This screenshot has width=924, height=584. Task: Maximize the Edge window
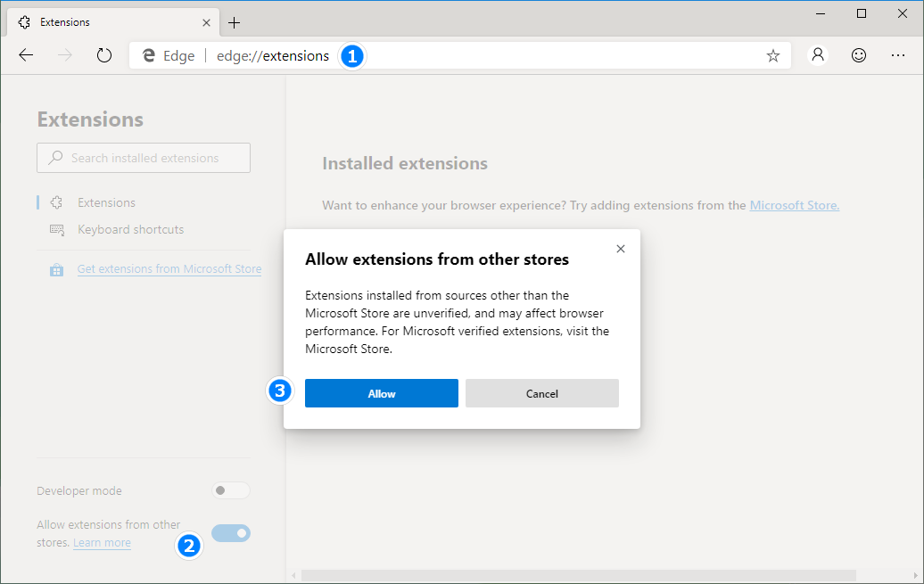pyautogui.click(x=862, y=13)
